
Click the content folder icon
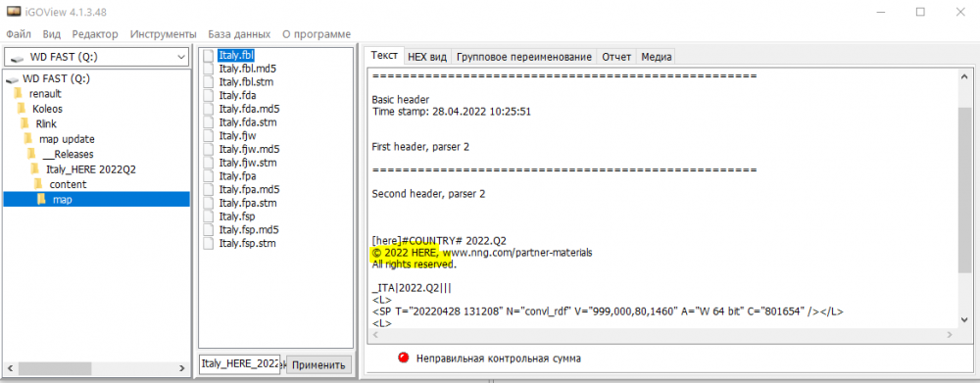pyautogui.click(x=38, y=184)
